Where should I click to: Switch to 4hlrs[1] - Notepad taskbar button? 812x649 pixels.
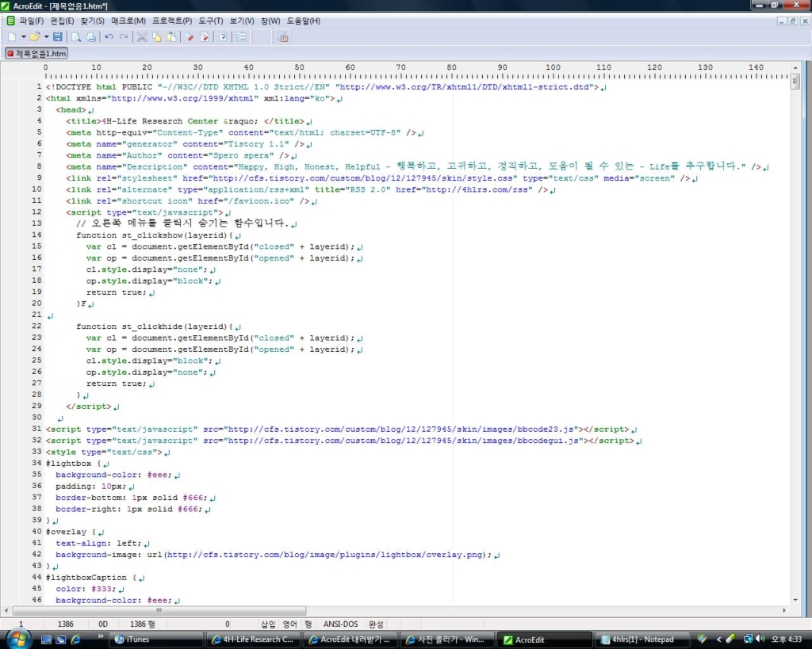(x=642, y=639)
